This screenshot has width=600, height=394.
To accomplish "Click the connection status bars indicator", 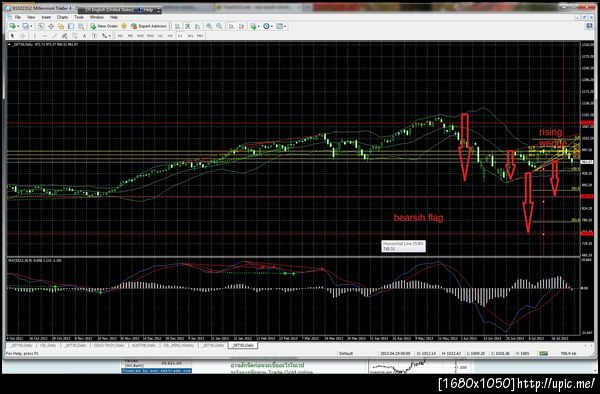I will click(x=544, y=353).
